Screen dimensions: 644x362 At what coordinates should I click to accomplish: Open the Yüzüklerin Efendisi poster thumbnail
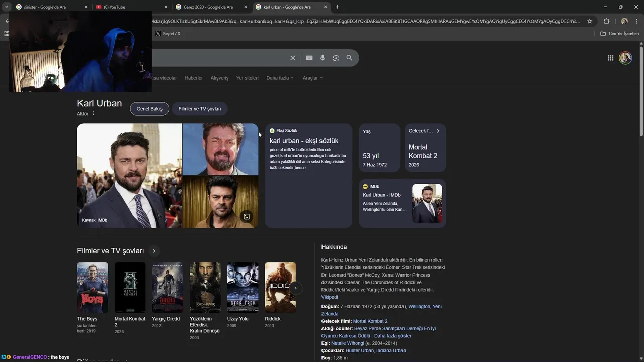pyautogui.click(x=205, y=288)
